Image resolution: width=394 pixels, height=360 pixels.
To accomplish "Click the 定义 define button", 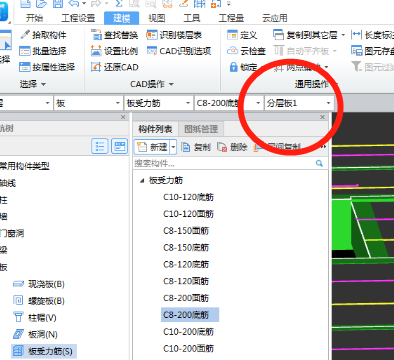I will [242, 35].
